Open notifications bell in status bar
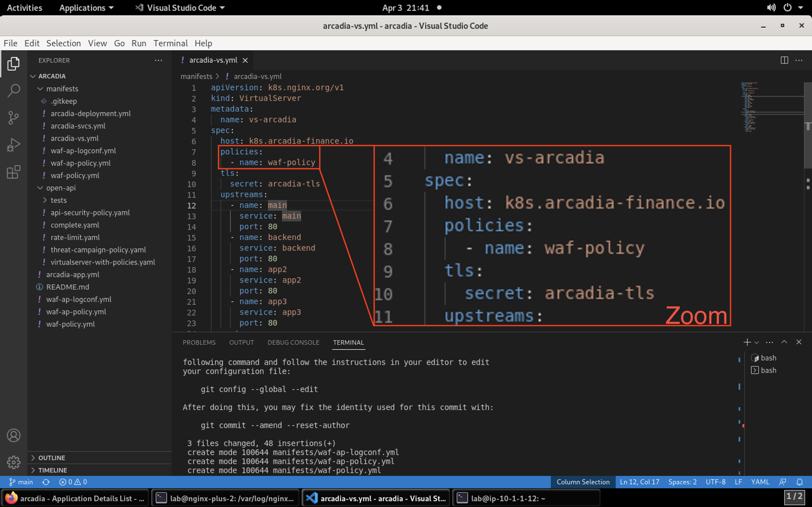The width and height of the screenshot is (812, 507). tap(800, 482)
